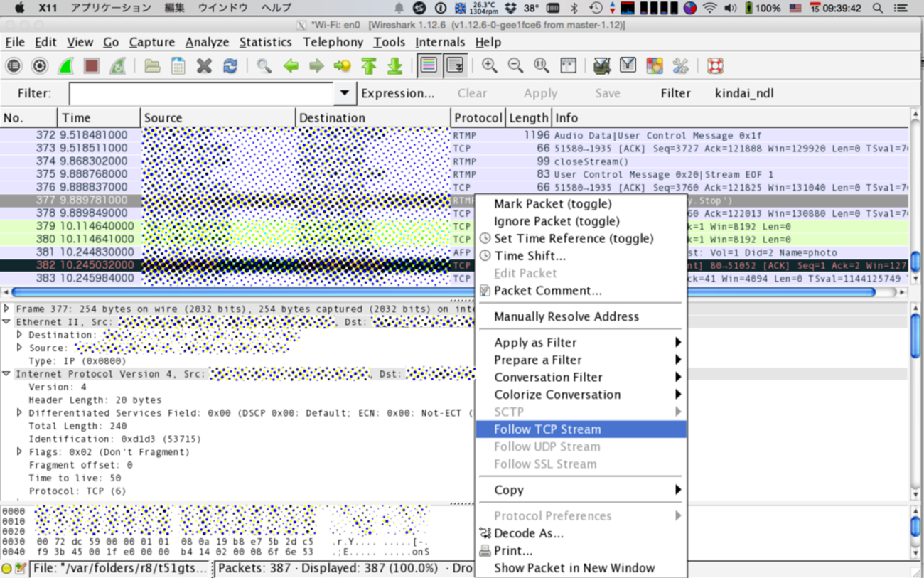Go back in packet history arrow
This screenshot has width=924, height=578.
click(291, 66)
